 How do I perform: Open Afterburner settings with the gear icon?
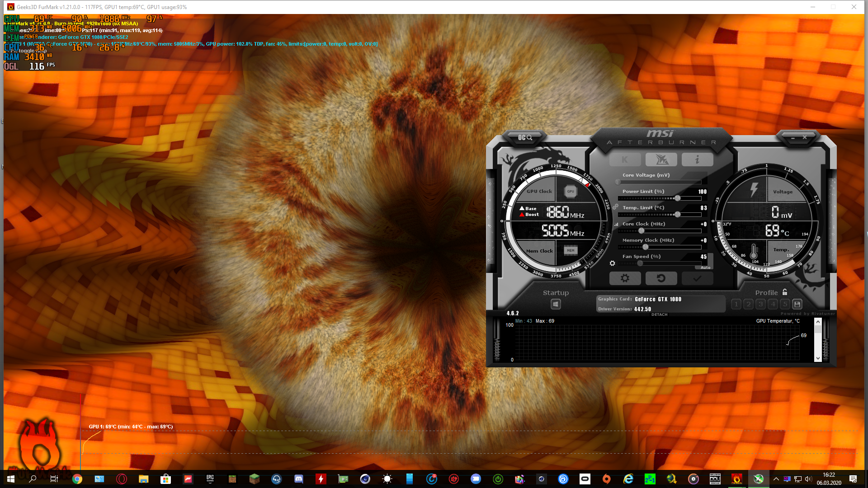[x=625, y=278]
